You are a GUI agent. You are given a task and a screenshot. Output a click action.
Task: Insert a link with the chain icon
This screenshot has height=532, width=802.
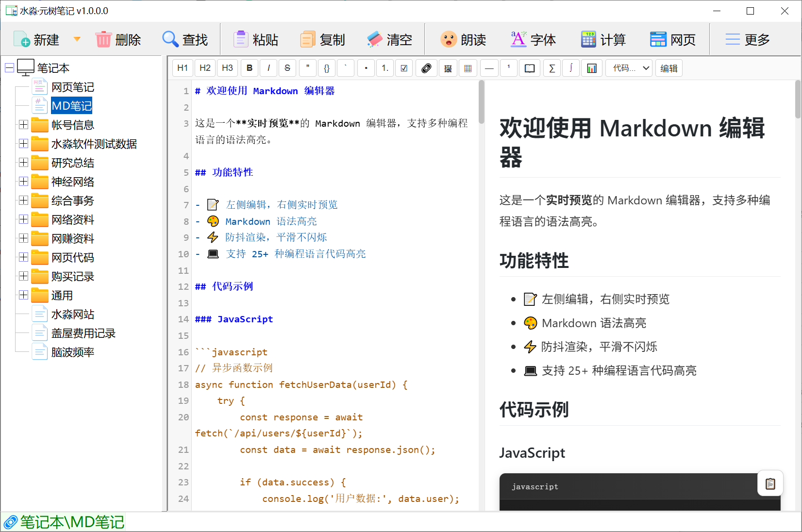point(426,68)
